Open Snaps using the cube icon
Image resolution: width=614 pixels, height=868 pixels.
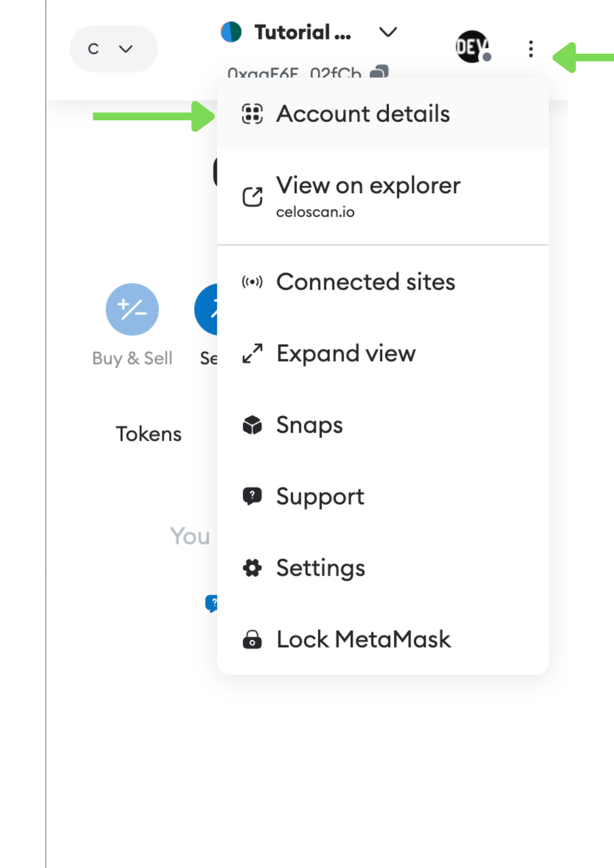tap(252, 425)
